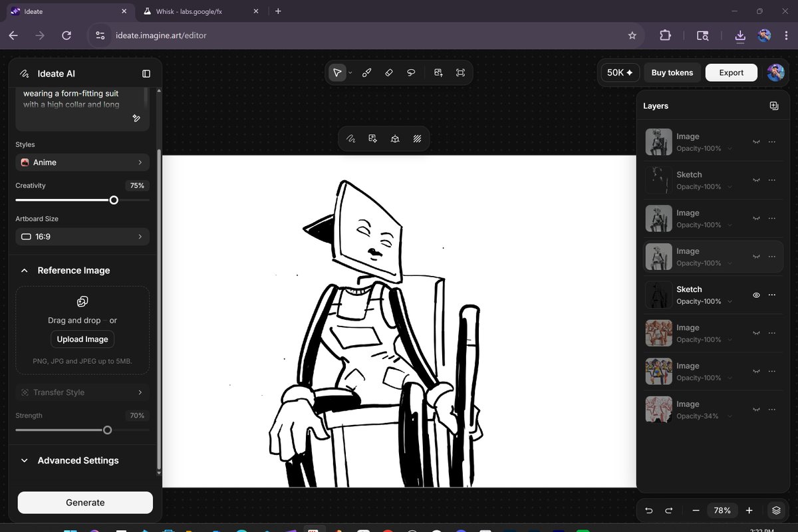798x532 pixels.
Task: Click the Redo arrow
Action: [669, 511]
